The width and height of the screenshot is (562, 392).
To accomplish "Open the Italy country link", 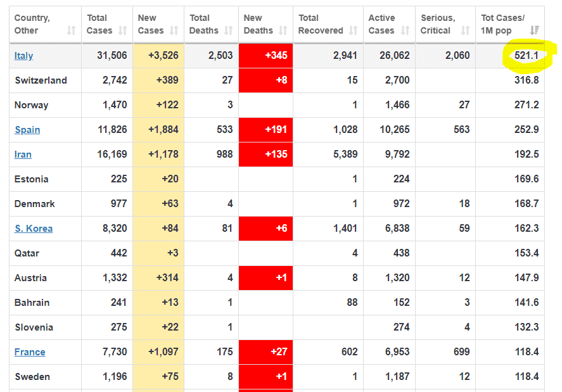I will pyautogui.click(x=23, y=56).
